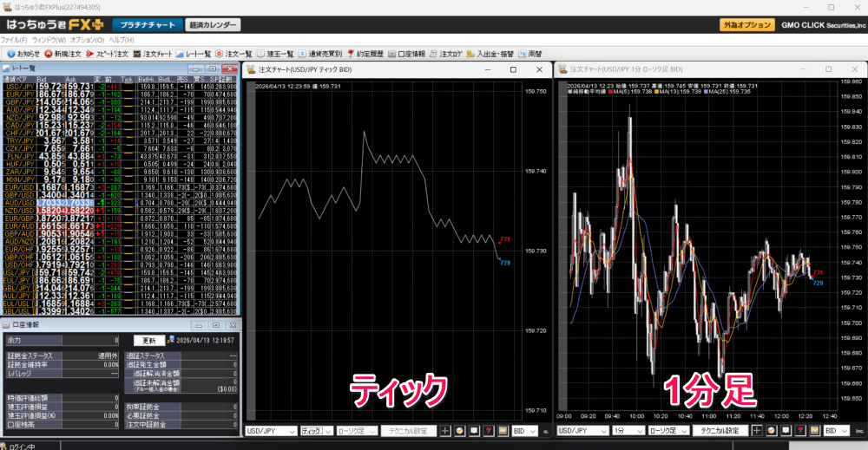
Task: Open 約定履歴 execution history
Action: pos(365,54)
